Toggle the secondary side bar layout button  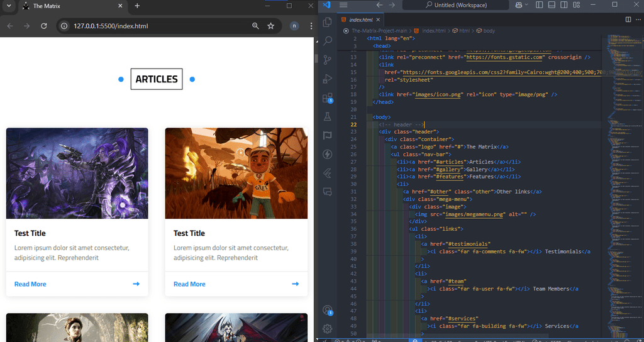(564, 5)
